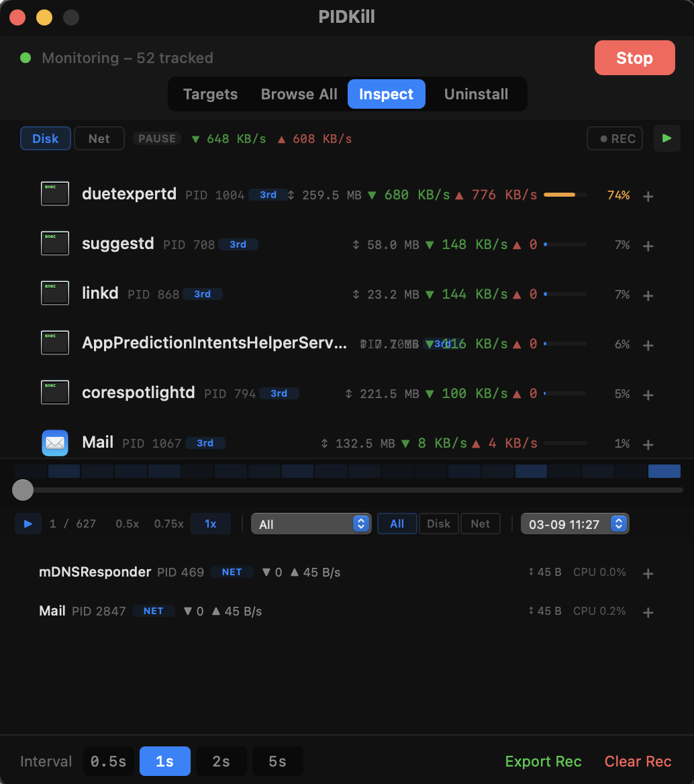Set playback speed to 1x

pos(211,524)
